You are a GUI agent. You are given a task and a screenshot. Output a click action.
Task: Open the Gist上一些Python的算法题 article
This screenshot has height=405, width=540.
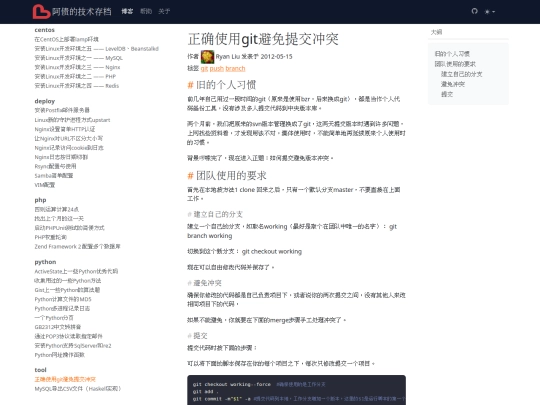[67, 290]
